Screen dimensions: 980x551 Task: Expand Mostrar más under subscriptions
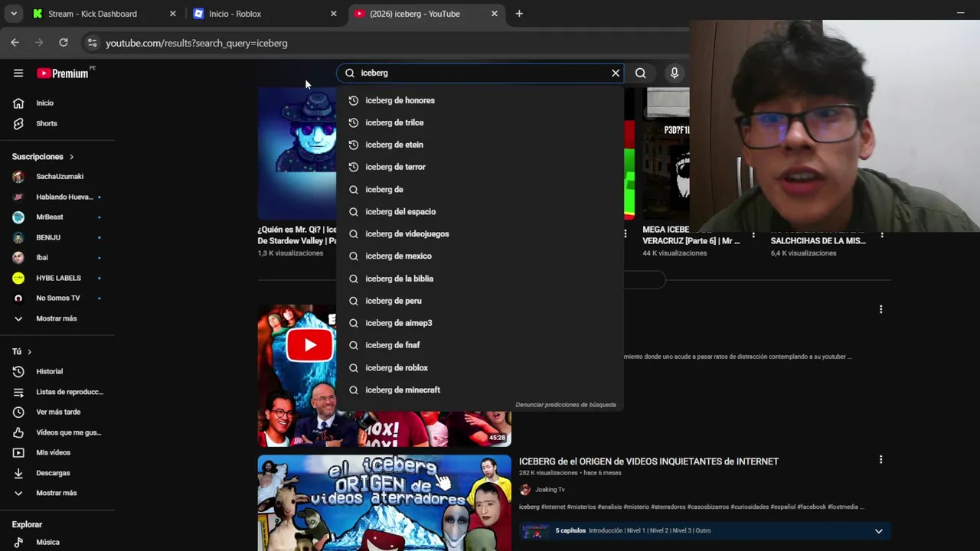[57, 318]
